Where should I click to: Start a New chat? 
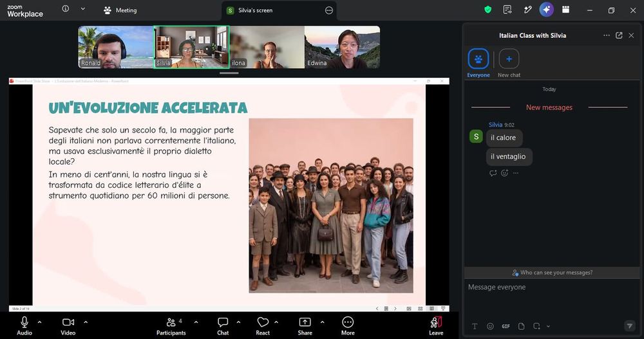509,63
